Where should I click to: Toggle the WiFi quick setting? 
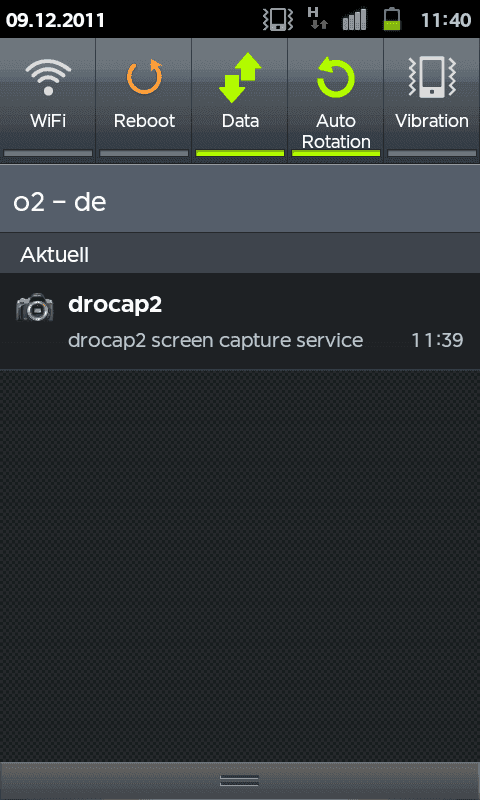(x=48, y=101)
